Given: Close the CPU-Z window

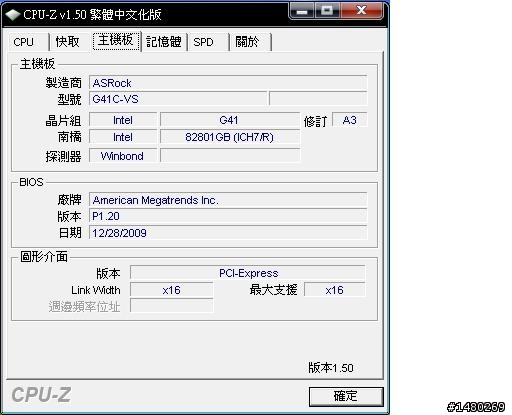Looking at the screenshot, I should [x=362, y=11].
